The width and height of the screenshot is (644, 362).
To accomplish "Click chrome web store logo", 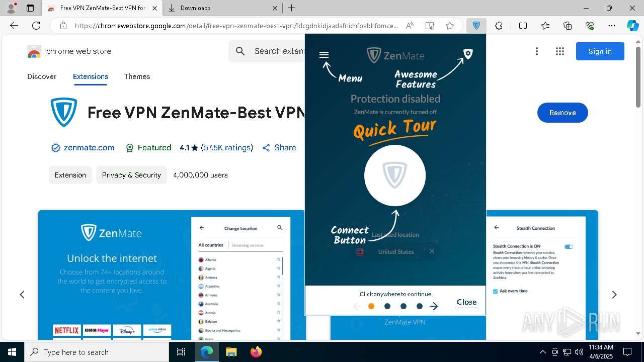I will (x=69, y=51).
